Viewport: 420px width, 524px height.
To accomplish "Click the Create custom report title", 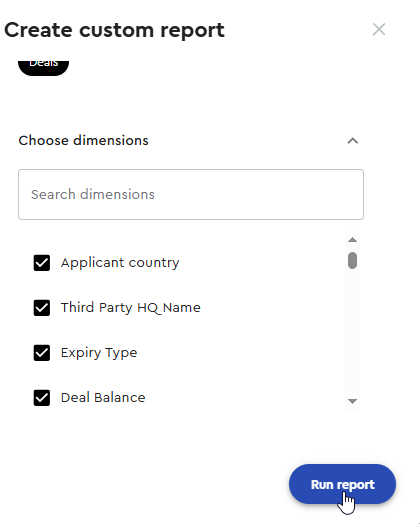I will [x=114, y=30].
